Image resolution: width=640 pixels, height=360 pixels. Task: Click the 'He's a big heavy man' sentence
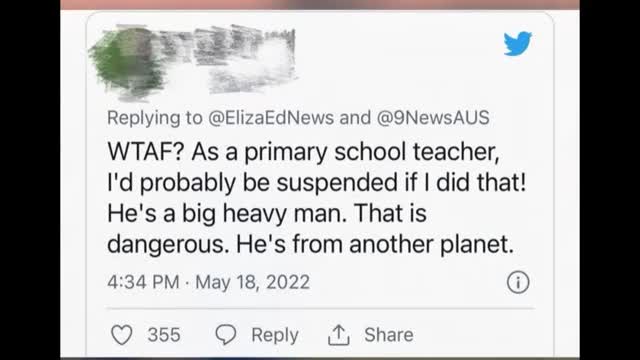[x=227, y=214]
